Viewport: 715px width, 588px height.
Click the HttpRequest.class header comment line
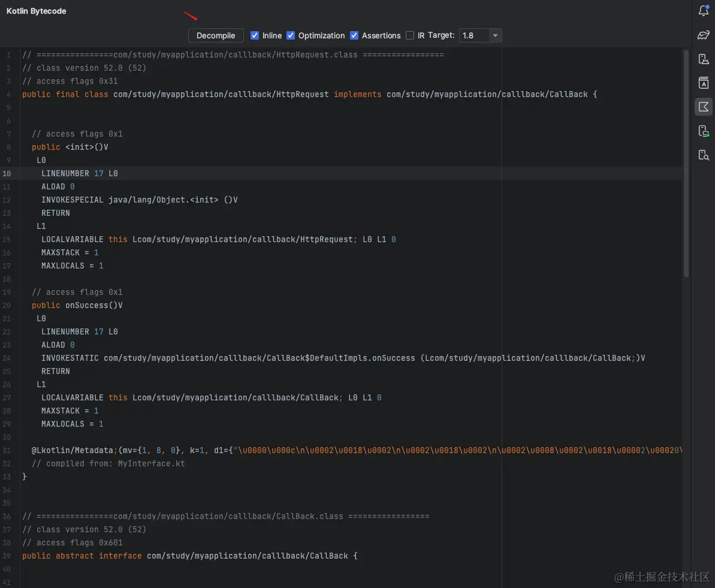coord(233,55)
